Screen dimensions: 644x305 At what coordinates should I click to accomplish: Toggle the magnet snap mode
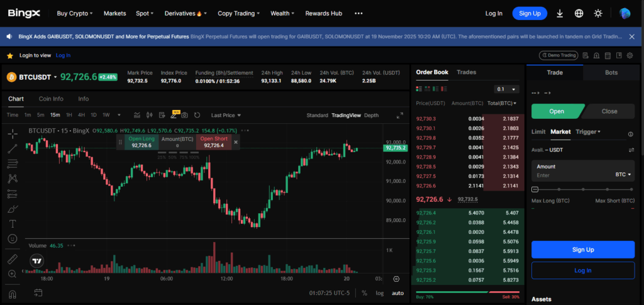tap(12, 293)
